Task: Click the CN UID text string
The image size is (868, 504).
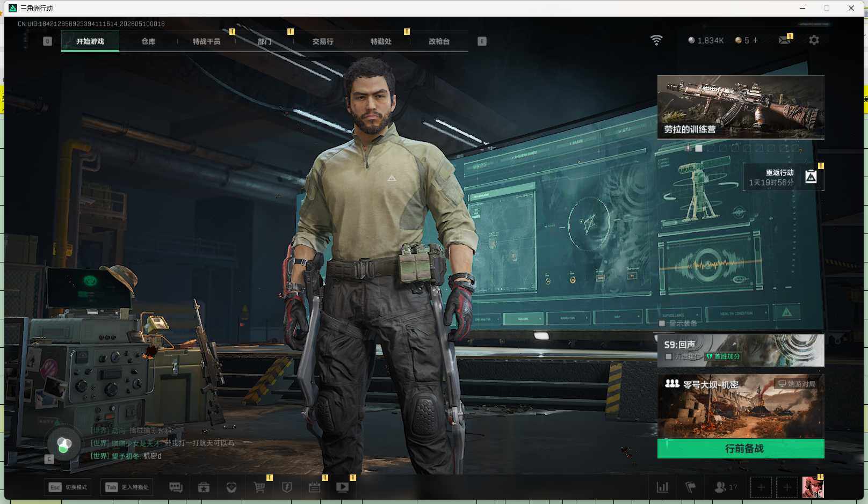Action: click(x=91, y=24)
